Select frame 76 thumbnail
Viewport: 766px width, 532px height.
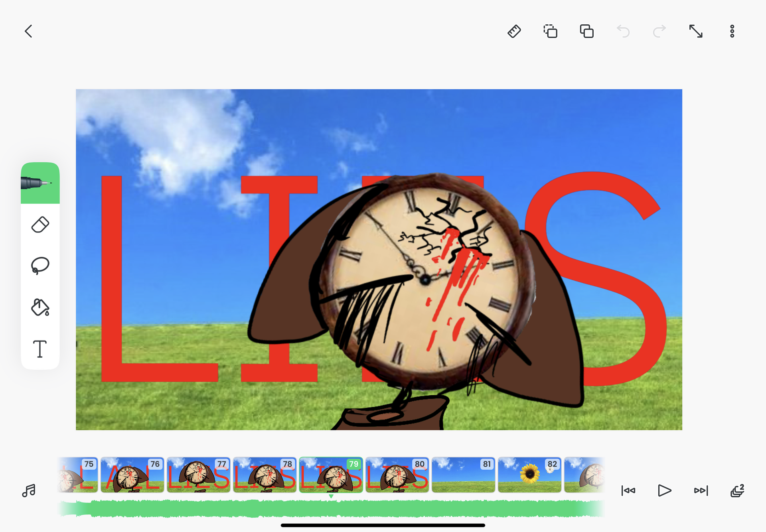pyautogui.click(x=132, y=475)
